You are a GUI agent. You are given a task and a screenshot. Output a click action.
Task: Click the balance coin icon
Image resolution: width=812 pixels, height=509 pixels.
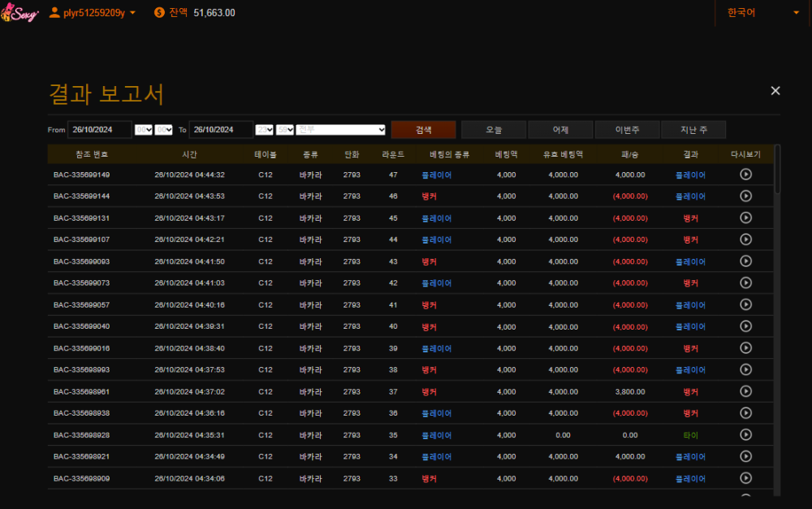pos(159,12)
